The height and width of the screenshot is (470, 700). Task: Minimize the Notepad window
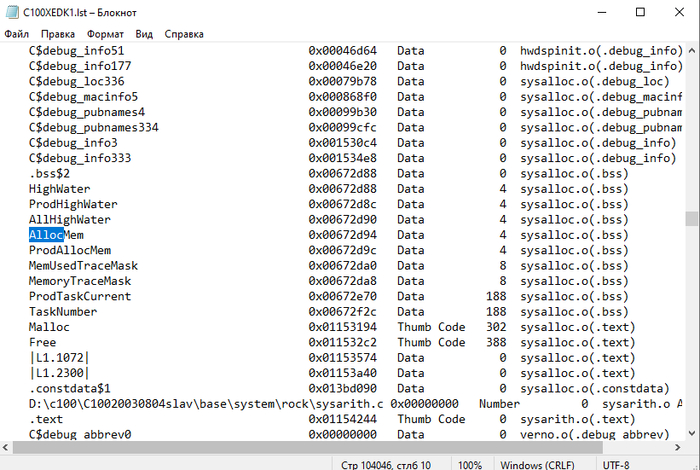pyautogui.click(x=593, y=11)
